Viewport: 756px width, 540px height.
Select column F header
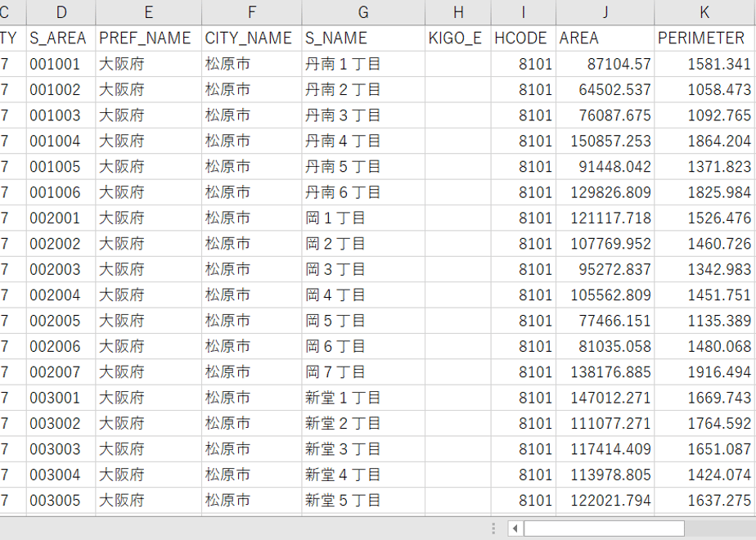coord(252,12)
